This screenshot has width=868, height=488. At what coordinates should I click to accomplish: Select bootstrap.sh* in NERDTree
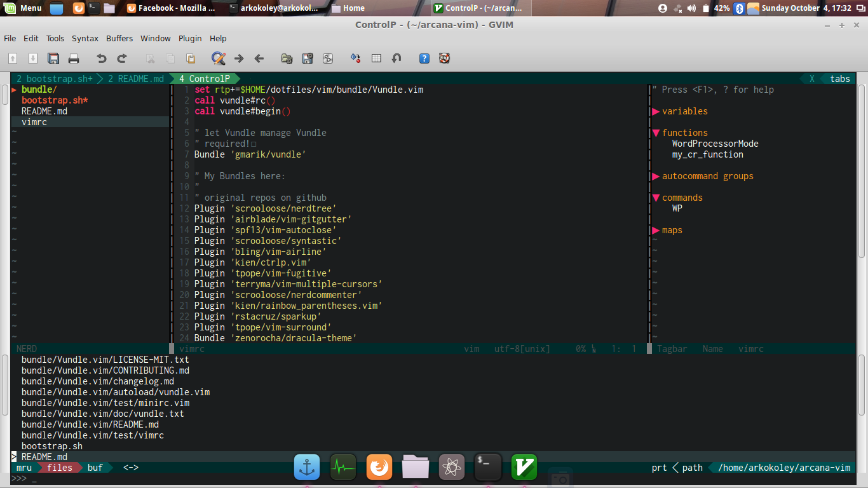(x=55, y=100)
